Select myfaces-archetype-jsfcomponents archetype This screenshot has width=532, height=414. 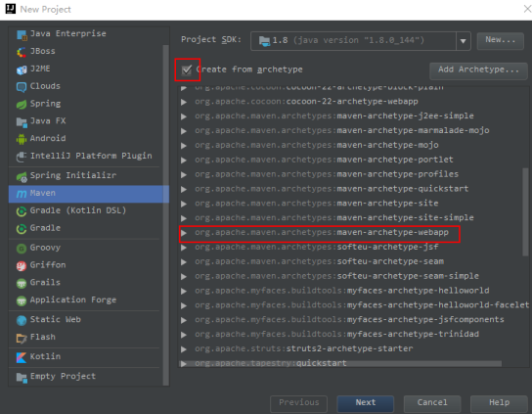(349, 320)
